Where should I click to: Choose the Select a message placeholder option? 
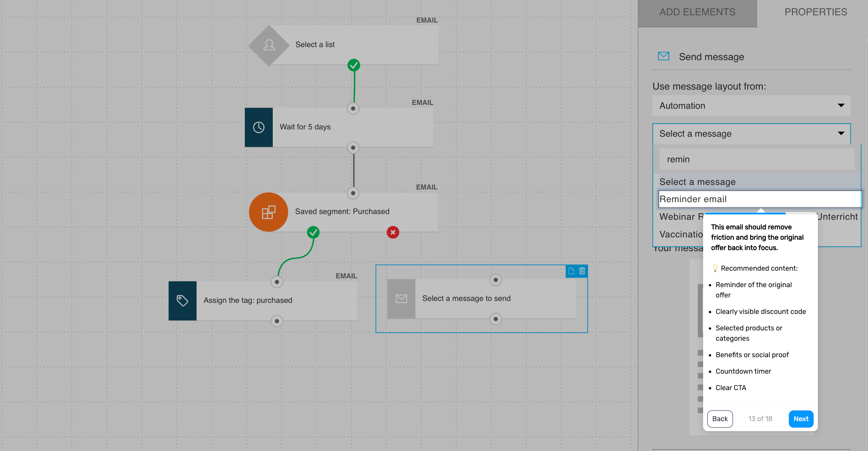[757, 182]
